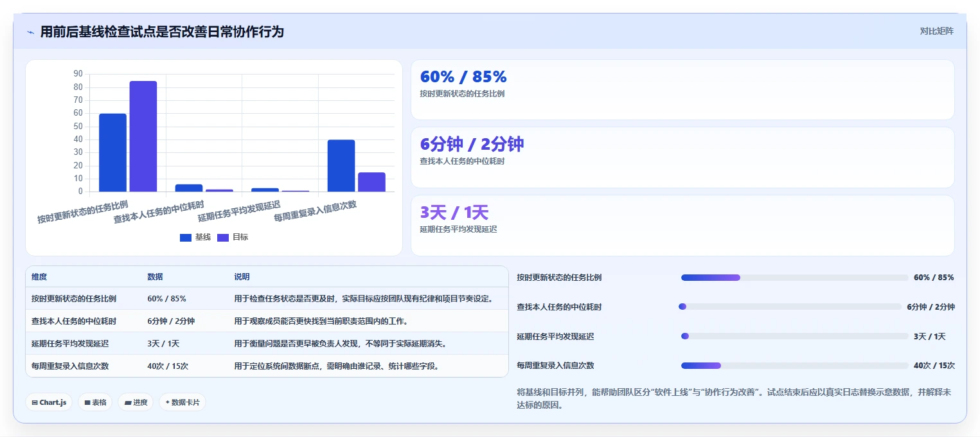Click the 目标 bar for 每周重复录入信息次数

click(371, 182)
